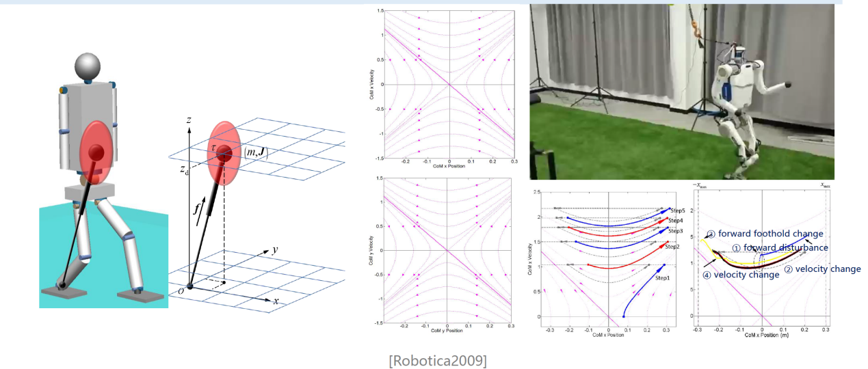The width and height of the screenshot is (868, 369).
Task: Click the robot model's gray spherical head
Action: pos(88,66)
